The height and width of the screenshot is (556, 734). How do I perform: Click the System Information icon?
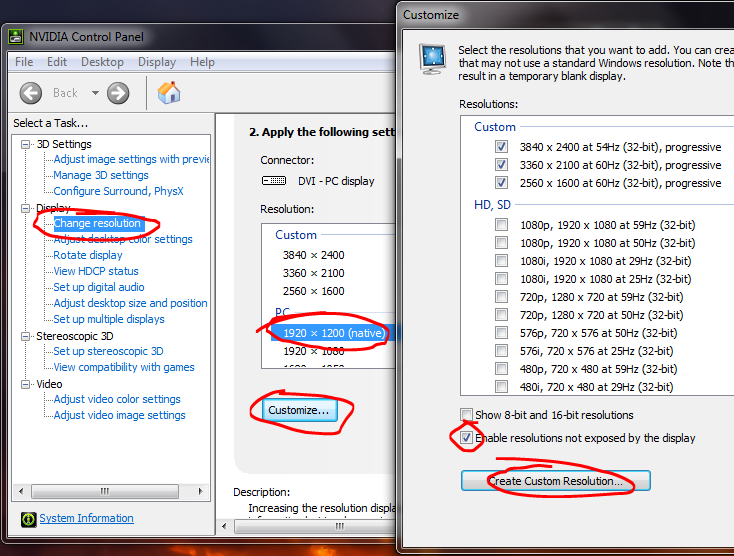[x=28, y=519]
